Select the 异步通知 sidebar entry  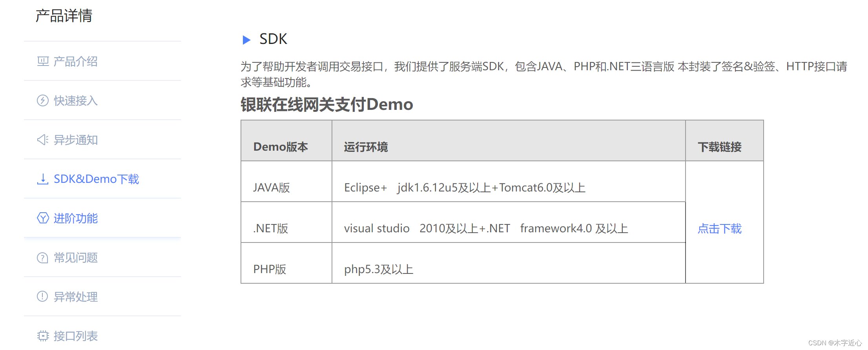pyautogui.click(x=76, y=140)
